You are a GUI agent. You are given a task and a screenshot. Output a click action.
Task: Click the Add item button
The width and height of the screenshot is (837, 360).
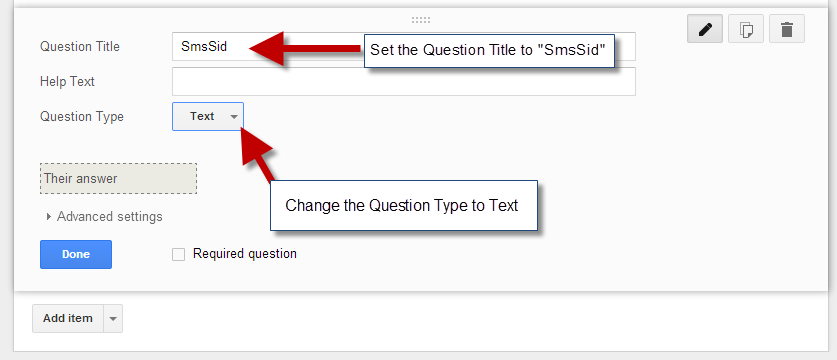coord(68,318)
